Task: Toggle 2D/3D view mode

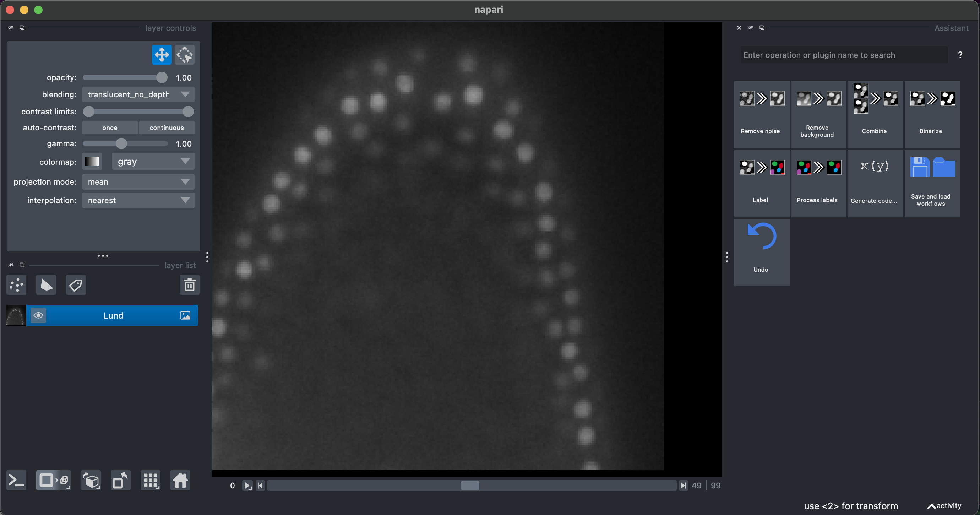Action: pos(53,480)
